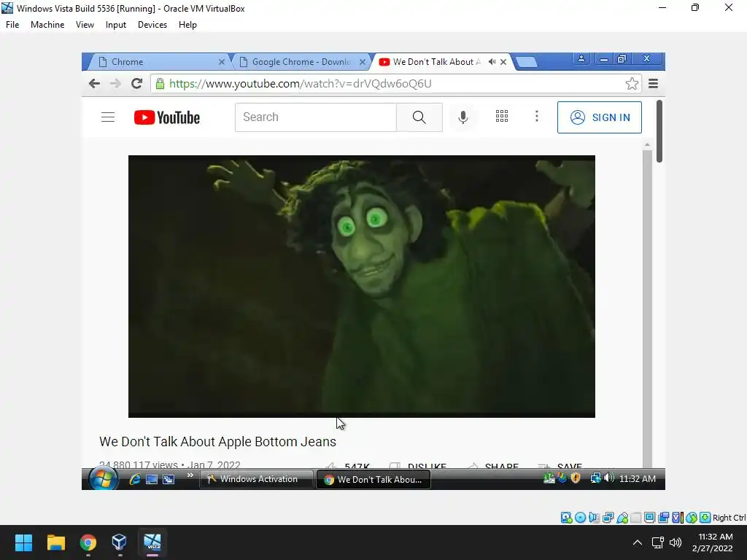
Task: Open File Explorer from host taskbar
Action: click(x=55, y=542)
